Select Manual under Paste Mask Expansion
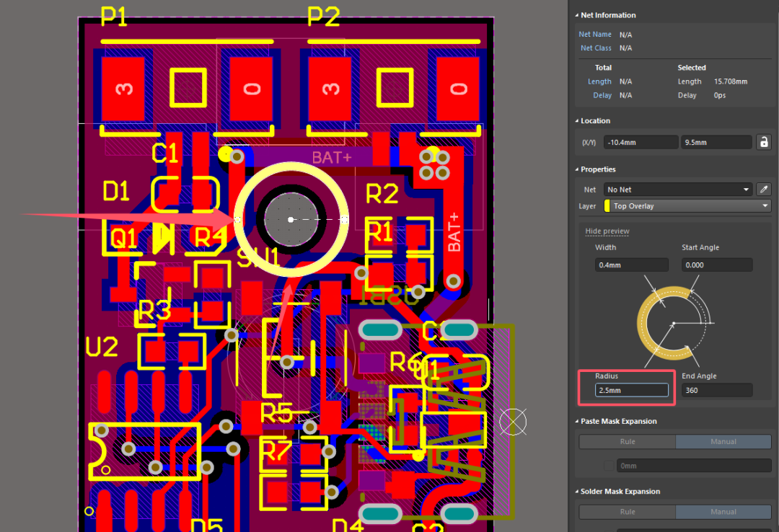Screen dimensions: 779x532 pos(723,442)
